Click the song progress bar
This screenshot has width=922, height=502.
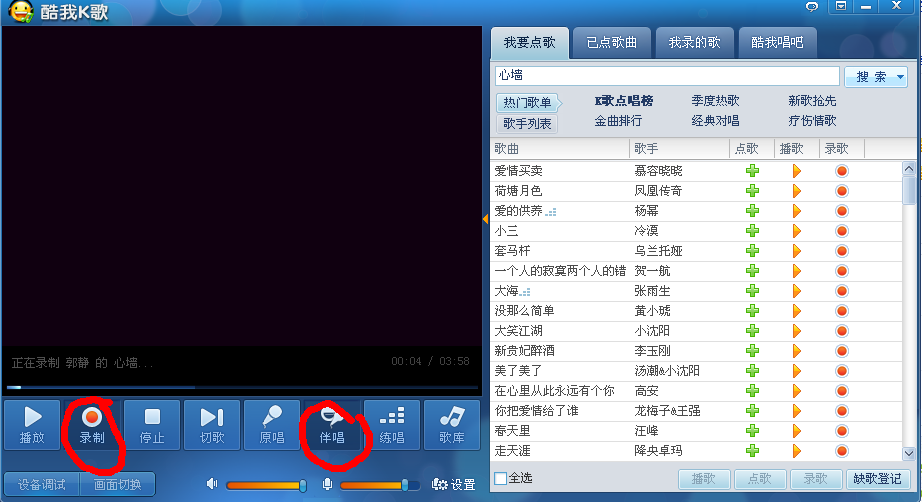click(242, 387)
